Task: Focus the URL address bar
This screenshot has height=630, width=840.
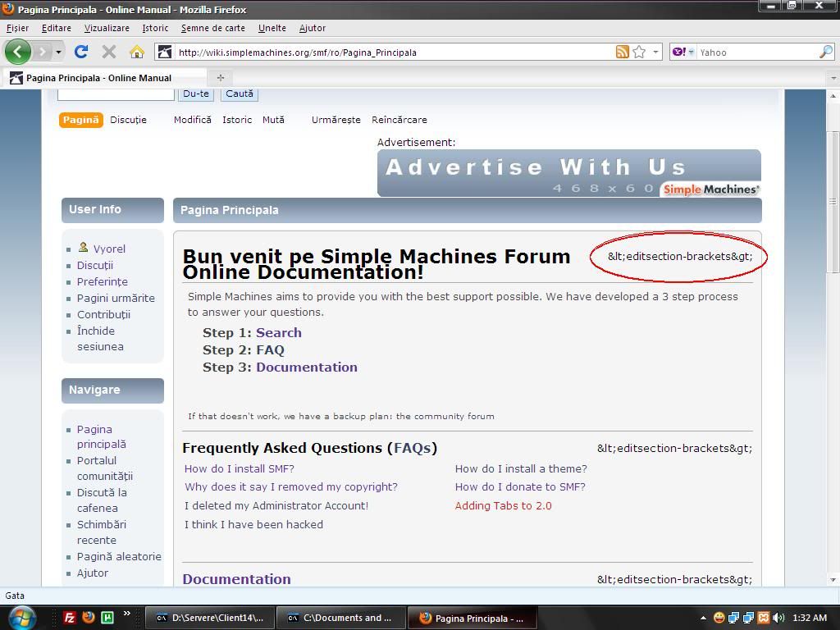Action: [395, 52]
